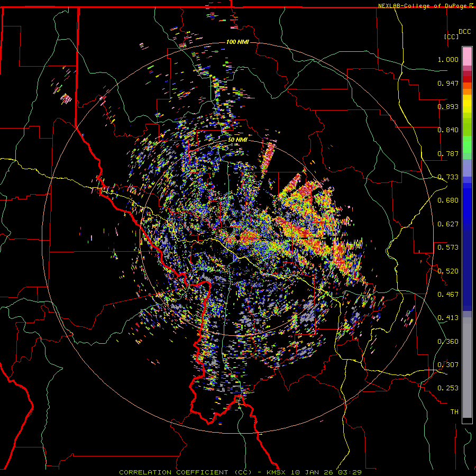Click the 0.947 scale value
This screenshot has height=476, width=476.
tap(448, 83)
